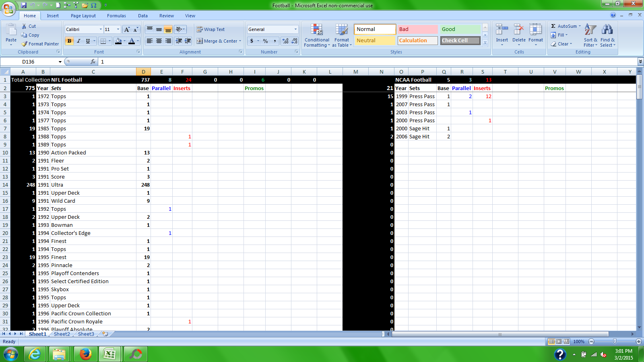Viewport: 644px width, 362px height.
Task: Switch to Sheet3 worksheet tab
Action: pos(86,334)
